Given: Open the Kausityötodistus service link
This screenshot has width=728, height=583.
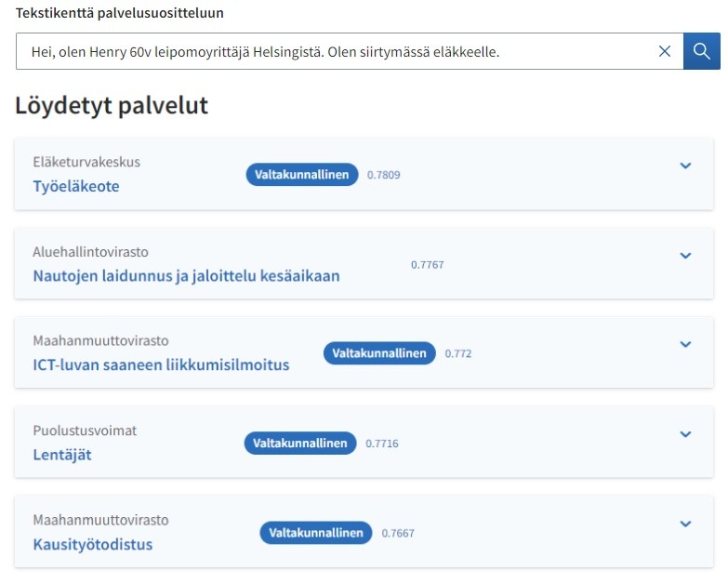Looking at the screenshot, I should click(x=93, y=544).
